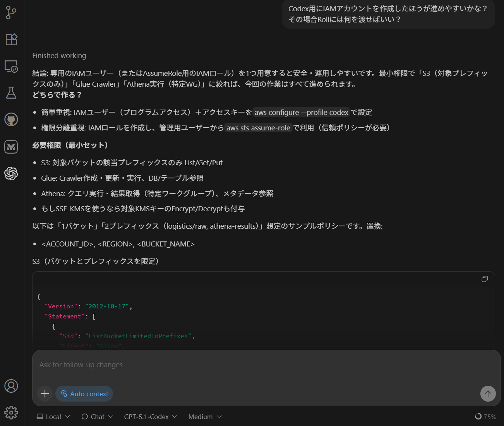Image resolution: width=504 pixels, height=426 pixels.
Task: Click the follow-up changes input field
Action: point(155,364)
